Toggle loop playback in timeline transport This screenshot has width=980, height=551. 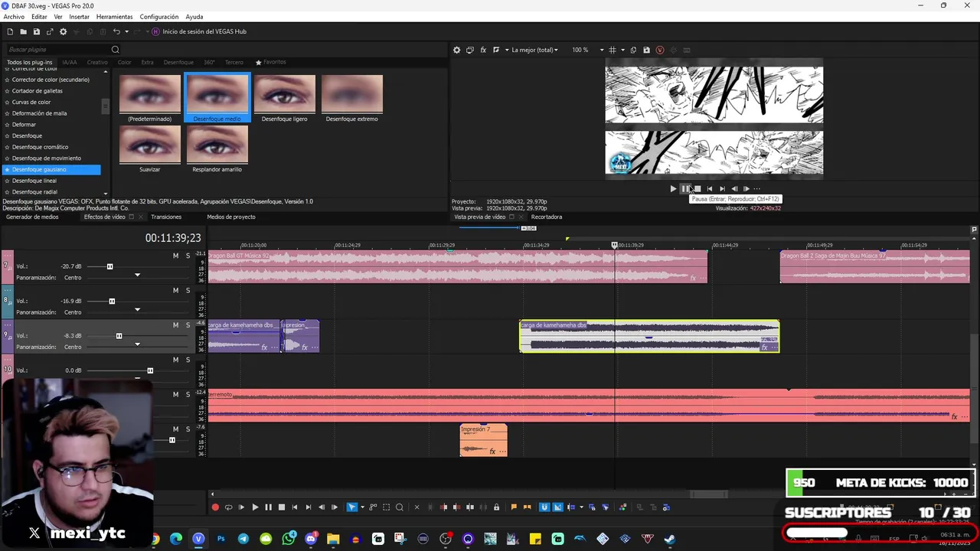coord(228,507)
